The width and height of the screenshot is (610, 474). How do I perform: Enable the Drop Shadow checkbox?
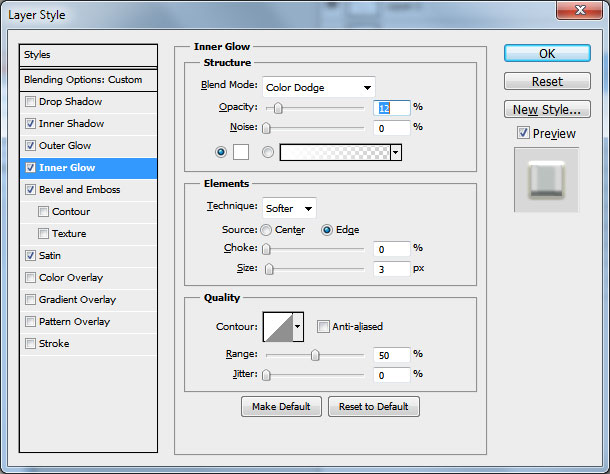tap(30, 102)
